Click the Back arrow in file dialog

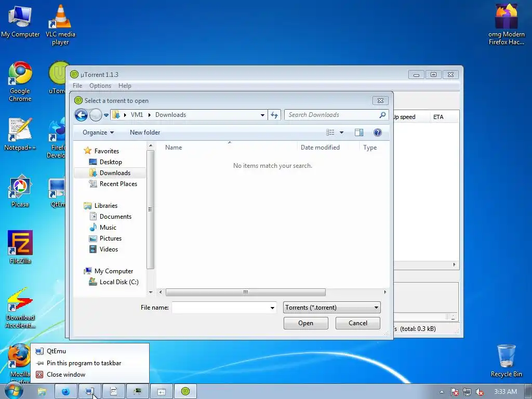[x=81, y=115]
